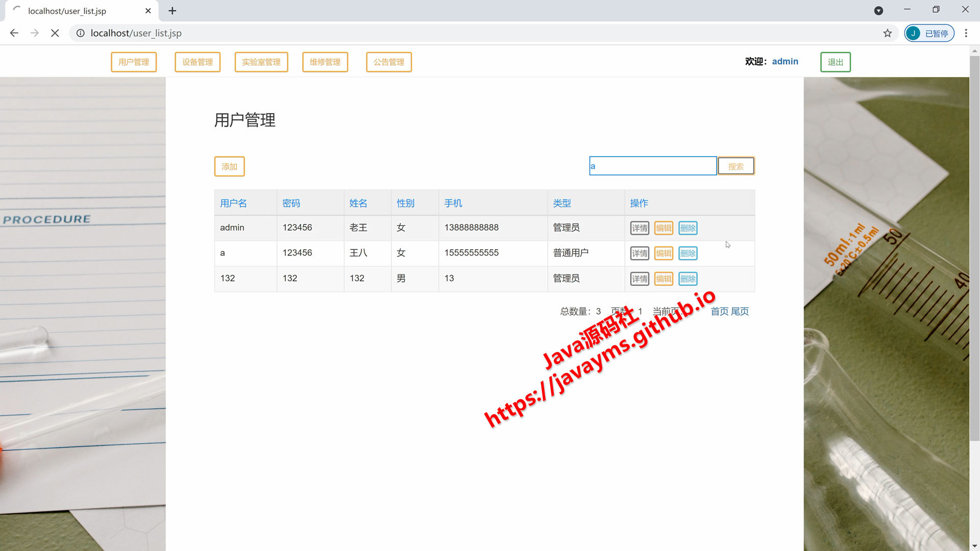Click 删除 for user 王八 row
The image size is (980, 551).
point(688,253)
